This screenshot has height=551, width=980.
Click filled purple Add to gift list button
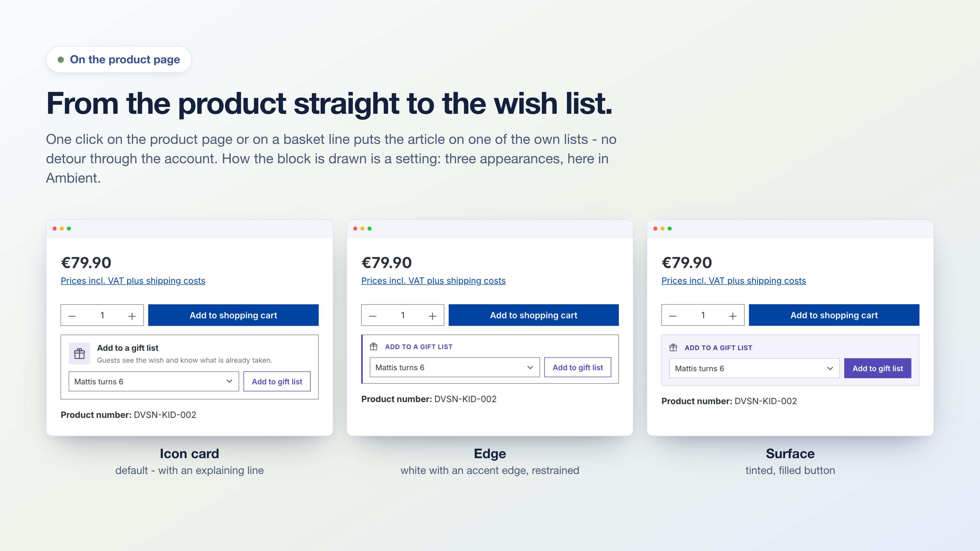(x=877, y=368)
